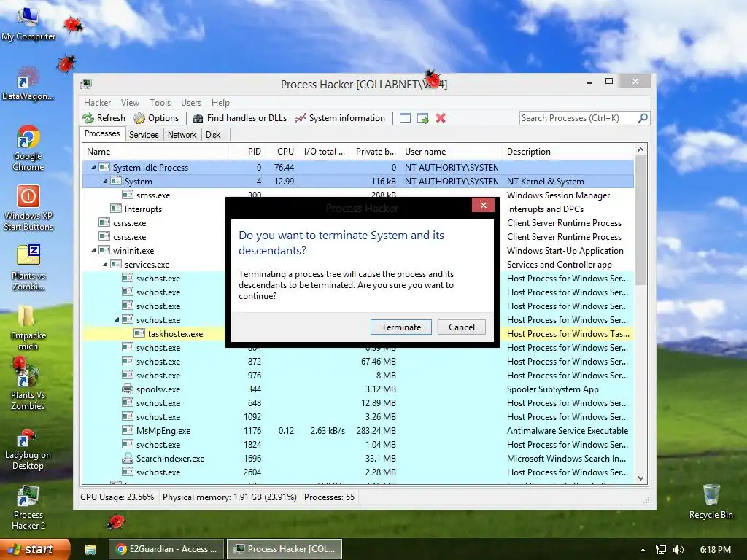Viewport: 747px width, 560px height.
Task: Select the Processes tab
Action: [102, 134]
